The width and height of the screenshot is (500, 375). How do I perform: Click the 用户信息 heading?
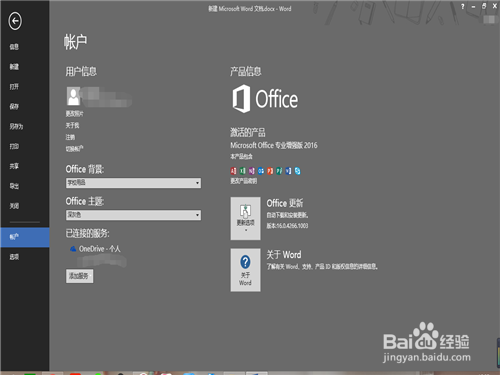click(x=81, y=71)
